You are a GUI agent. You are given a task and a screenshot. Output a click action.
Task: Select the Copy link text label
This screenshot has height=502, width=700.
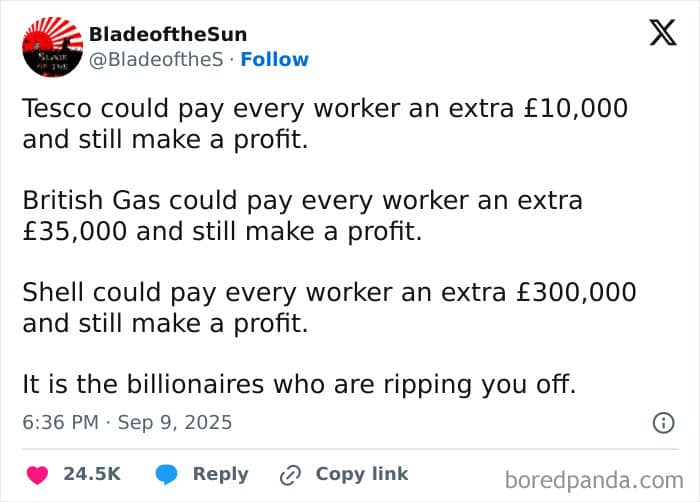[x=361, y=474]
